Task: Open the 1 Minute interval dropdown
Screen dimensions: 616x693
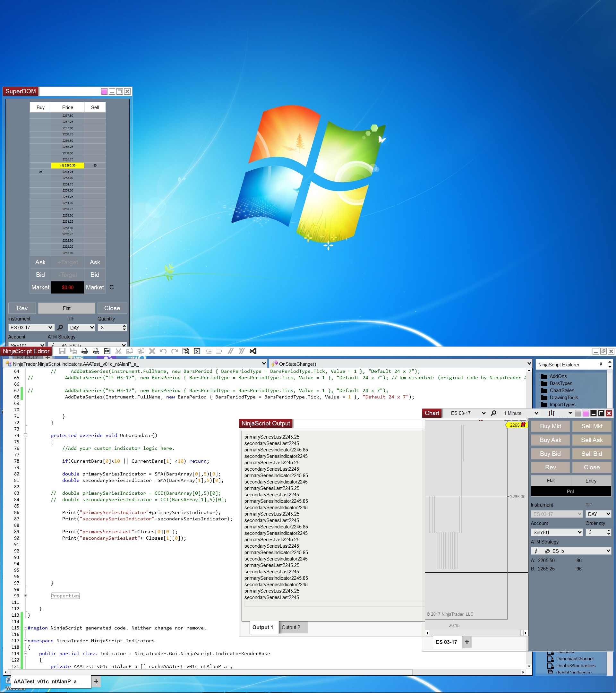Action: 536,413
